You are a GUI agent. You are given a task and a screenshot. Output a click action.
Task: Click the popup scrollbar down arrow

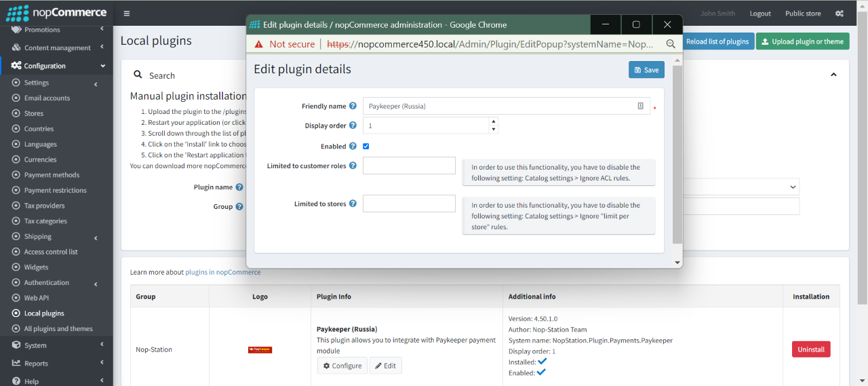[677, 263]
